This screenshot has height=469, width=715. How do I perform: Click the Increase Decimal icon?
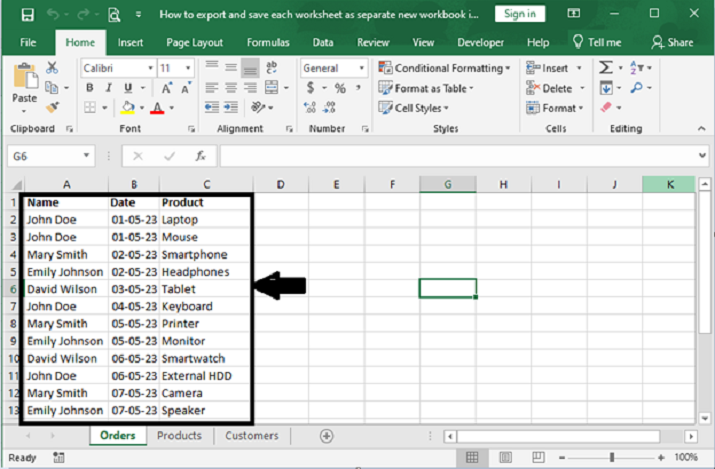point(310,108)
